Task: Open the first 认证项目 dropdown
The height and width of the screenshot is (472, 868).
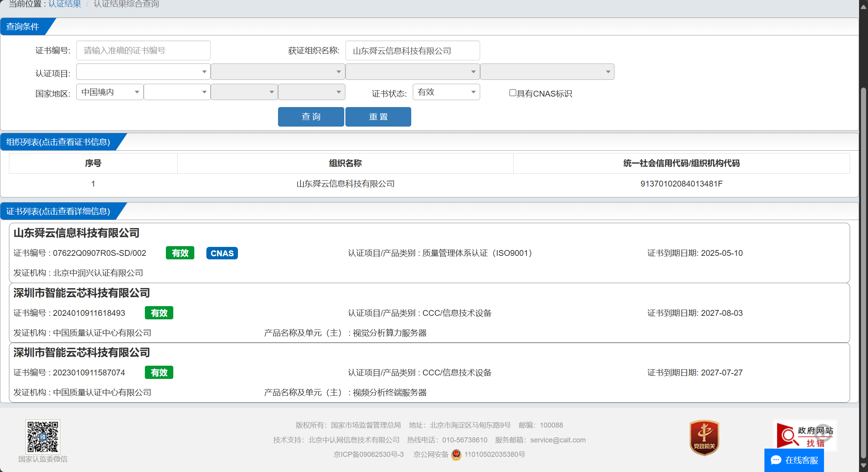Action: [x=143, y=72]
